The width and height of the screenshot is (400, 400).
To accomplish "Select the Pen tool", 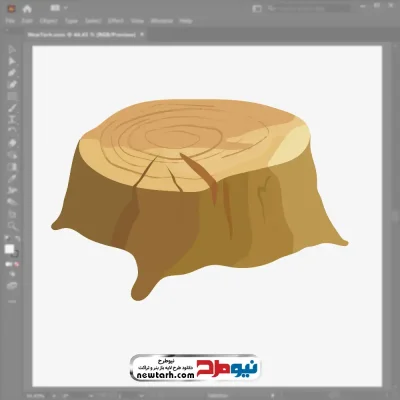I will [x=12, y=73].
